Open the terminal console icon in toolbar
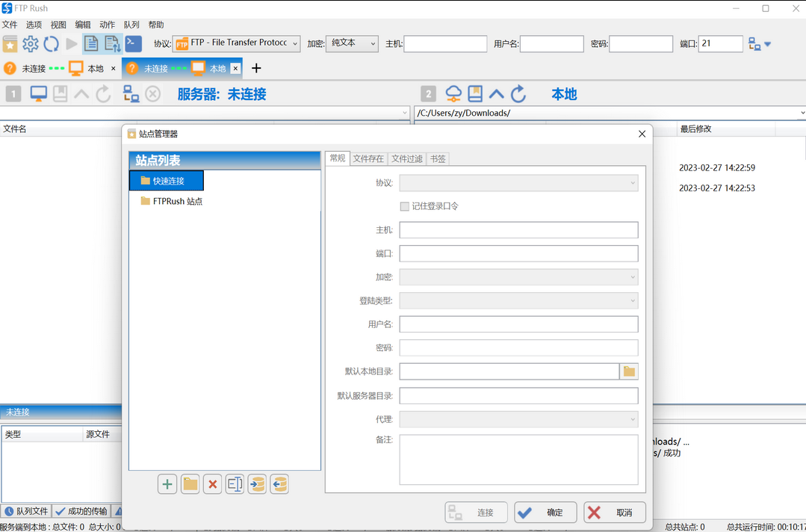The image size is (806, 532). pos(133,44)
